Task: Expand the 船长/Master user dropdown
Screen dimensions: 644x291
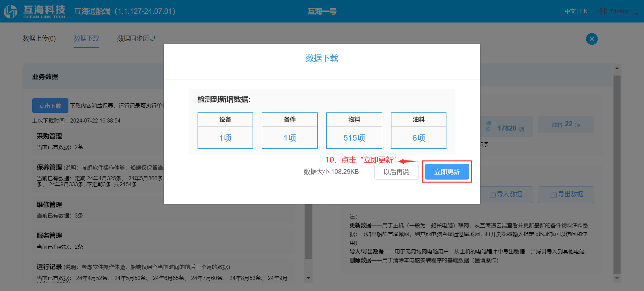Action: coord(617,11)
